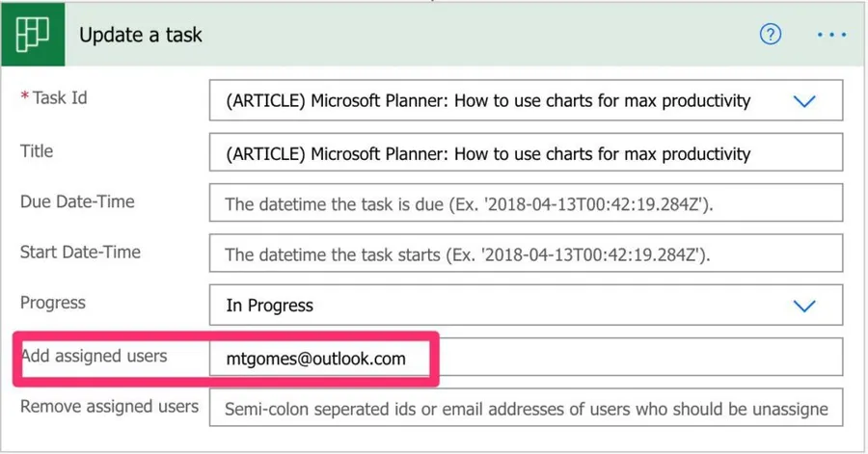Click the Progress field label
Screen dimensions: 868x454
coord(53,303)
